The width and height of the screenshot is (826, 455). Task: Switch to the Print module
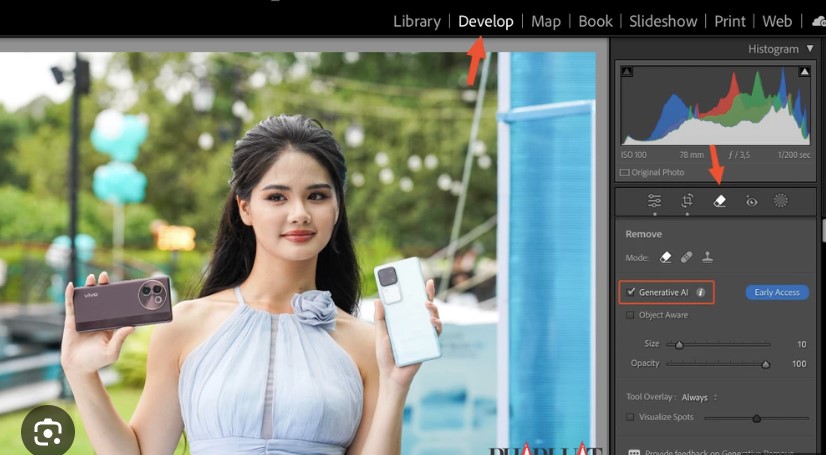[730, 22]
